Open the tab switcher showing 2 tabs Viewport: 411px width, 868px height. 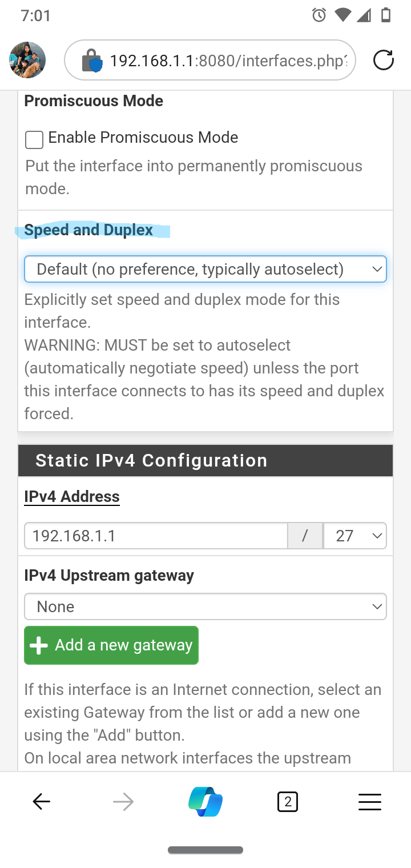[x=288, y=802]
